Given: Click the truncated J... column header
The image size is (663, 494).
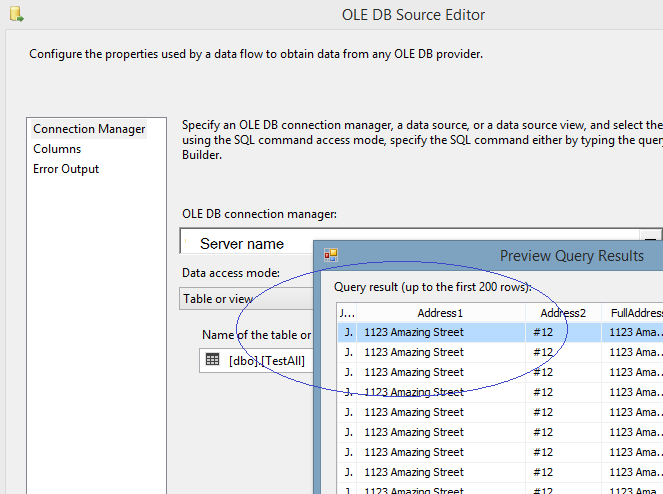Looking at the screenshot, I should 347,313.
